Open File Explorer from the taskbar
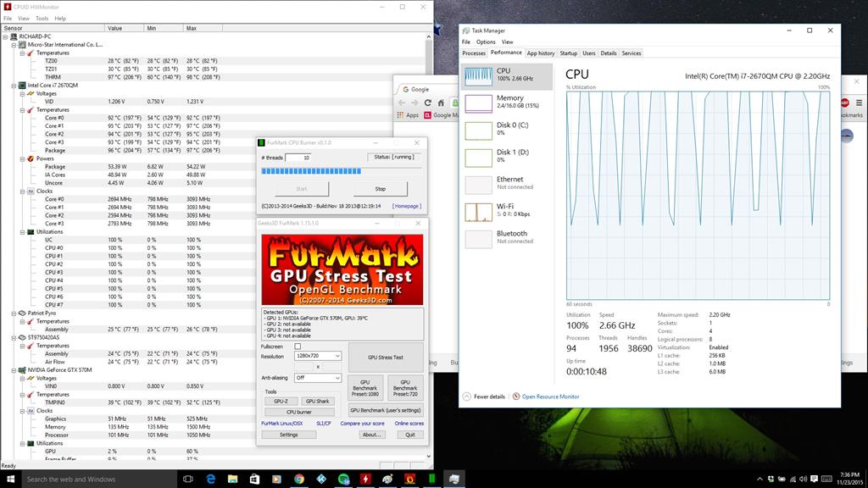This screenshot has height=488, width=868. click(x=232, y=480)
